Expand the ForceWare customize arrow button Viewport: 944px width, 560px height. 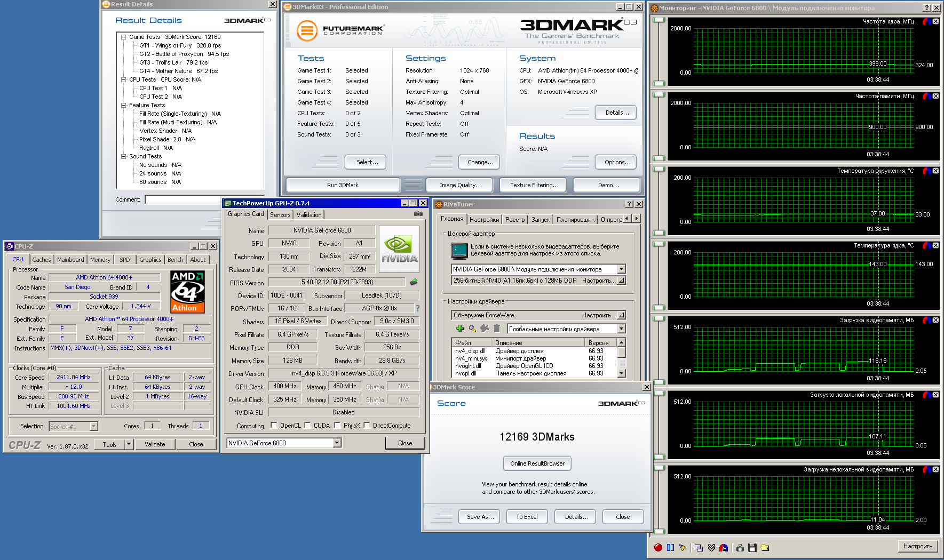point(621,315)
